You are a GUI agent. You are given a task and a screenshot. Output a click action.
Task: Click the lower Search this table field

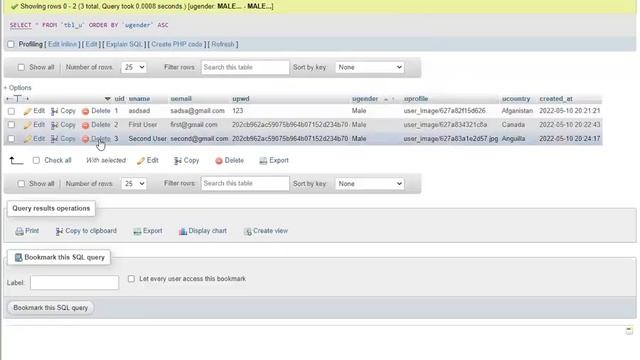tap(245, 184)
